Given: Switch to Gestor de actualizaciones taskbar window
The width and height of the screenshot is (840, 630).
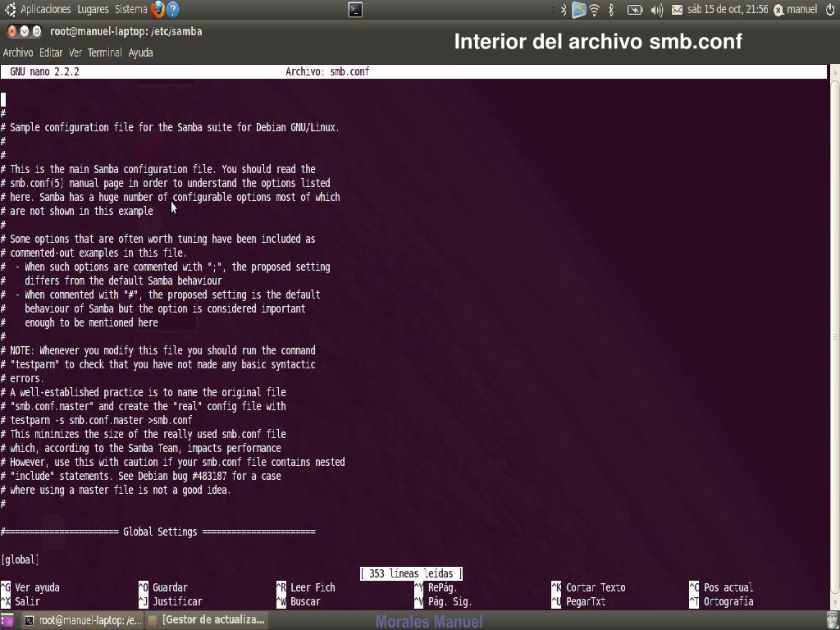Looking at the screenshot, I should coord(207,620).
